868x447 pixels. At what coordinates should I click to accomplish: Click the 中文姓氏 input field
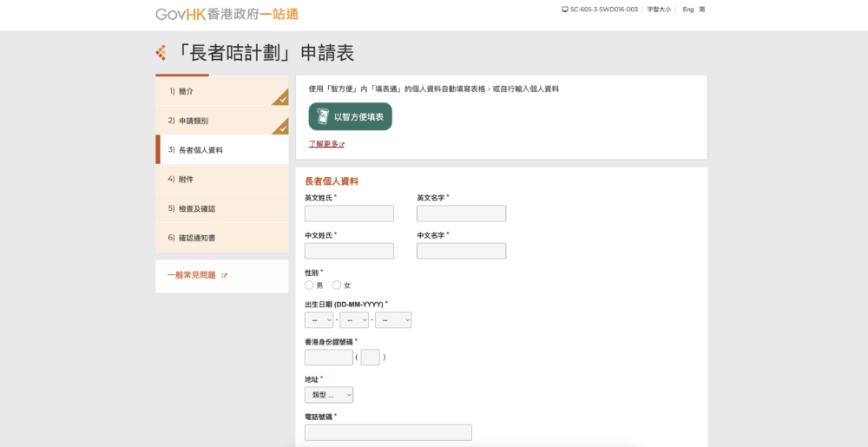click(x=349, y=251)
